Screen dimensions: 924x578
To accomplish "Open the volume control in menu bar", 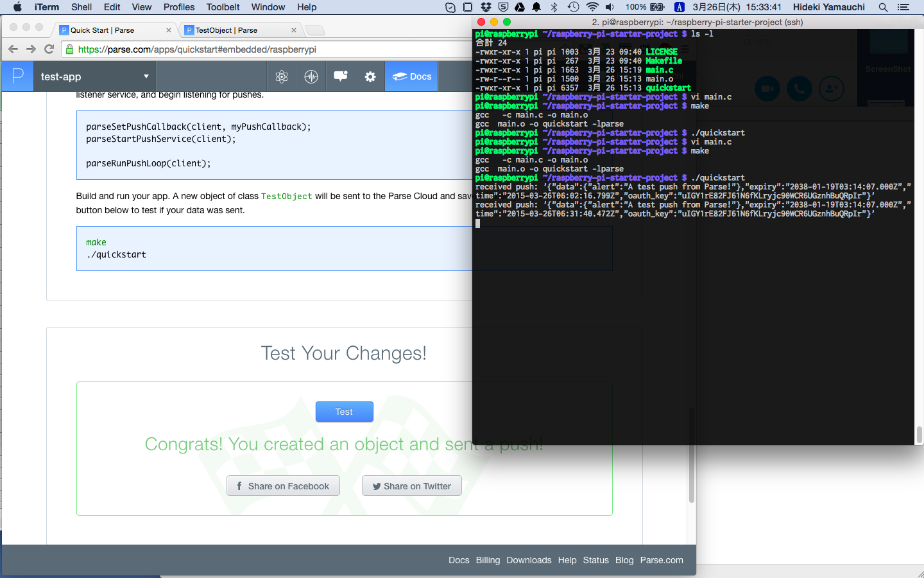I will [x=610, y=7].
